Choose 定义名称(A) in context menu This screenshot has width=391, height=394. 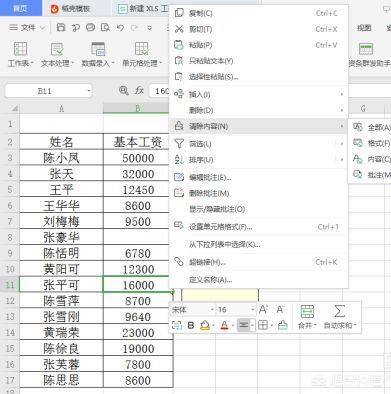(259, 279)
